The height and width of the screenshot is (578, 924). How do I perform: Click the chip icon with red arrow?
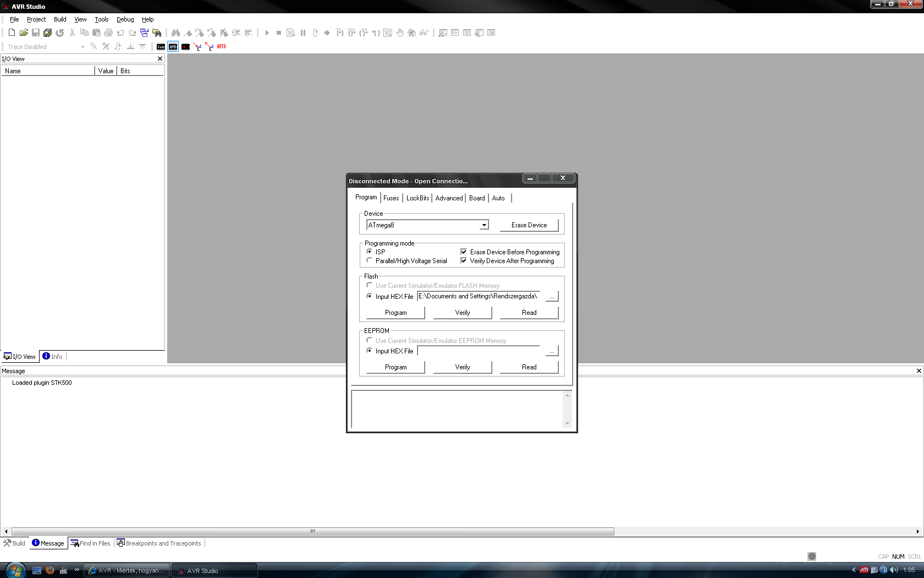(x=186, y=47)
